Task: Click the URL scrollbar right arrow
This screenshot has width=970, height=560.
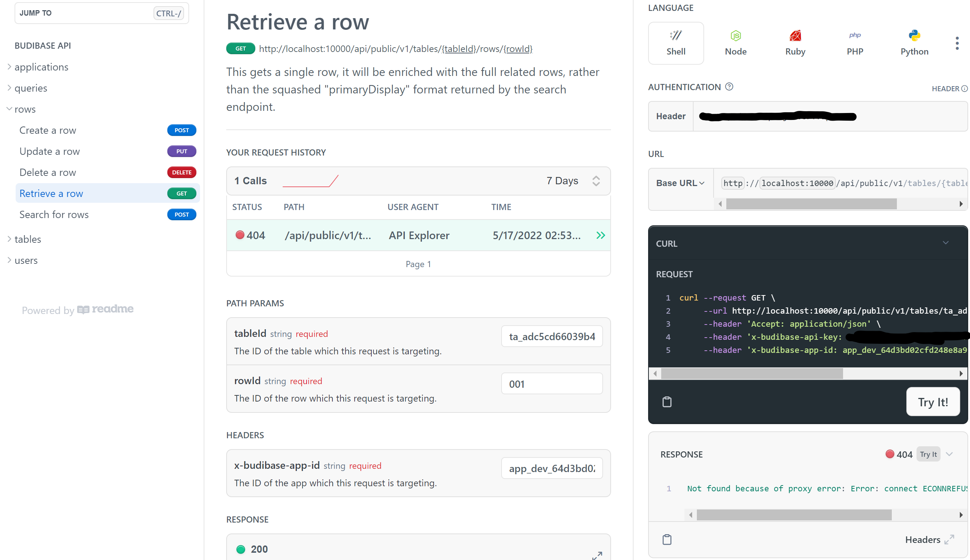Action: [x=961, y=204]
